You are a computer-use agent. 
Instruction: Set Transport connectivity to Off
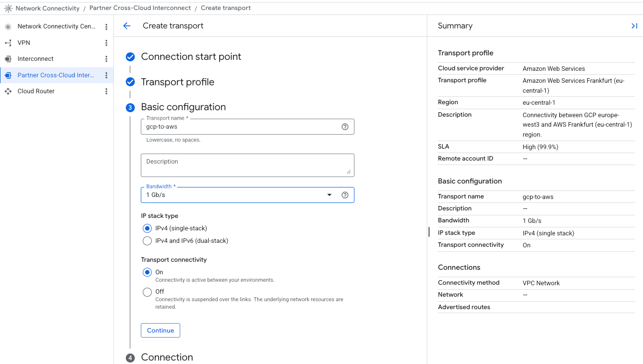click(x=147, y=292)
